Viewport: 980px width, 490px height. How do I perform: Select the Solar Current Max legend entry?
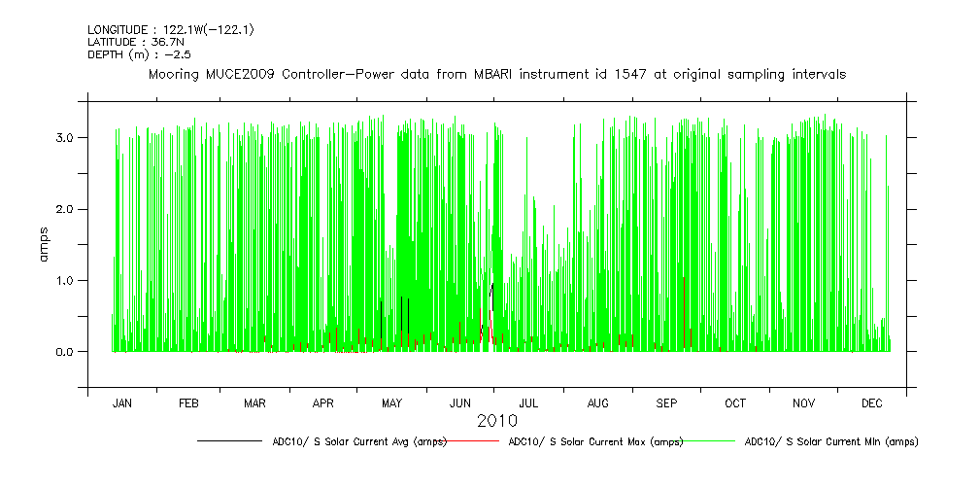(595, 441)
